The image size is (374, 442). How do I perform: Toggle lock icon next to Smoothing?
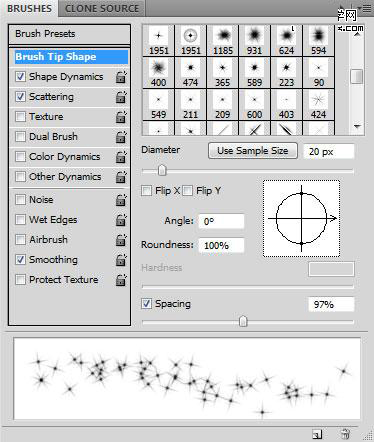click(x=121, y=260)
